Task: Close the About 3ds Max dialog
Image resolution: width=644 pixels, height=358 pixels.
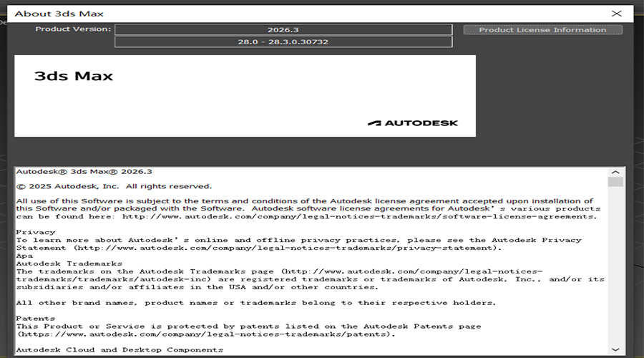Action: pos(616,13)
